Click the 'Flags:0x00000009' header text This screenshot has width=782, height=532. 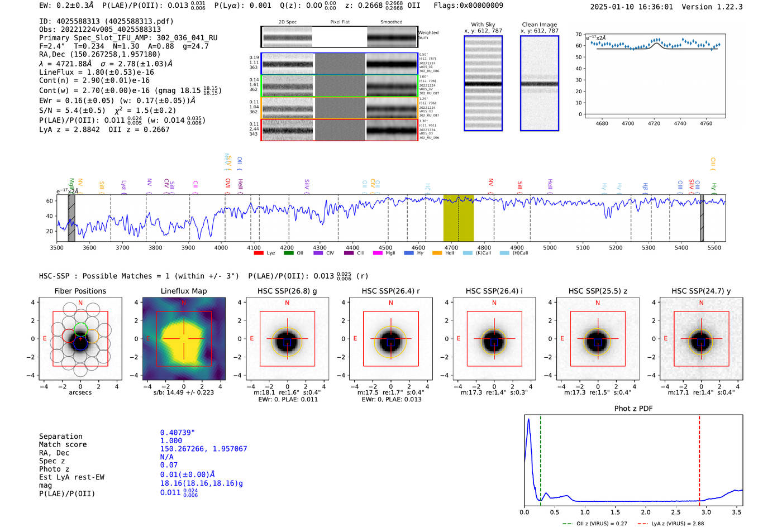468,5
